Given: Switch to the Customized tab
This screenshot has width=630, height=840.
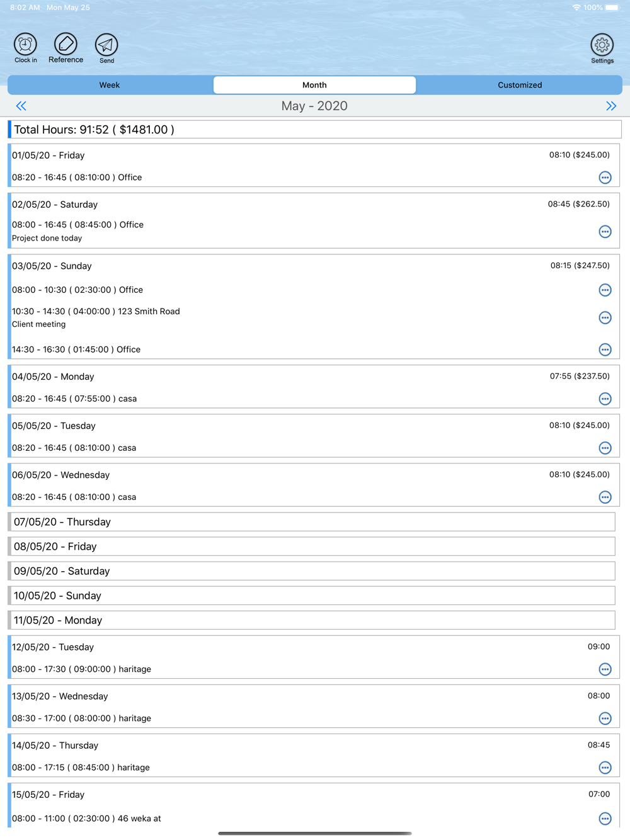Looking at the screenshot, I should point(520,85).
